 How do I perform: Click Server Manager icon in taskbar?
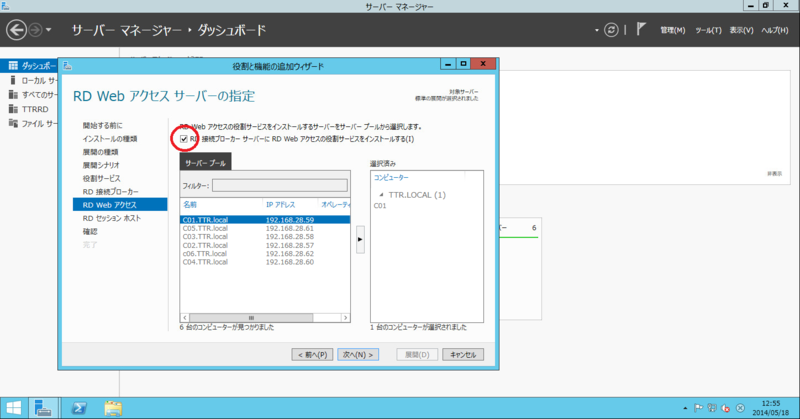point(43,408)
